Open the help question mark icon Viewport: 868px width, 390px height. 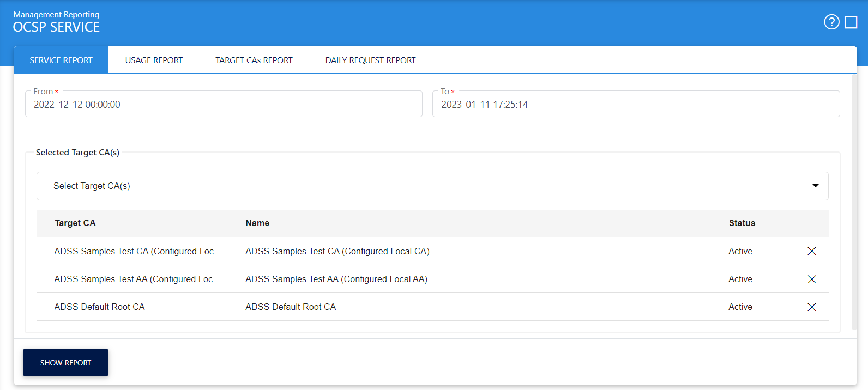click(x=831, y=22)
